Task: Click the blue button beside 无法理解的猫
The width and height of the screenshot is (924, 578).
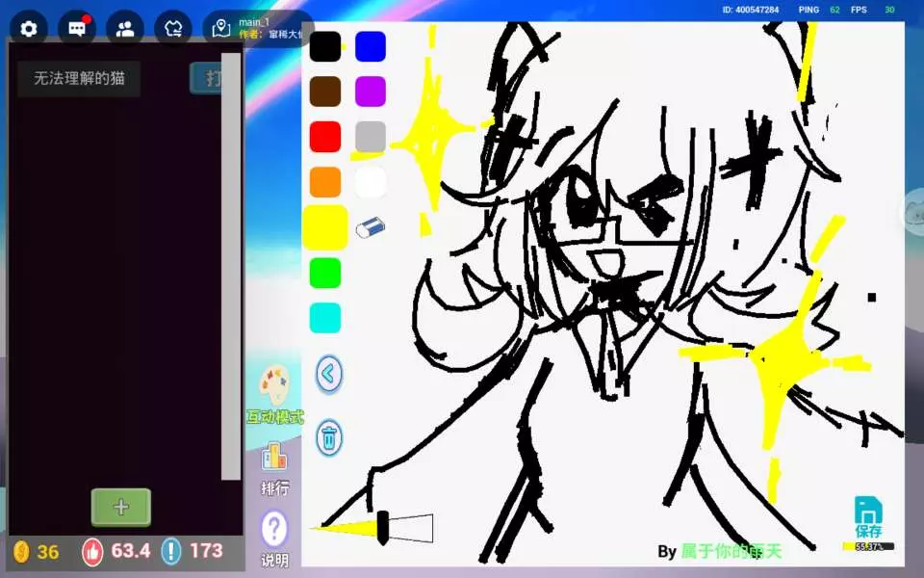Action: tap(206, 78)
